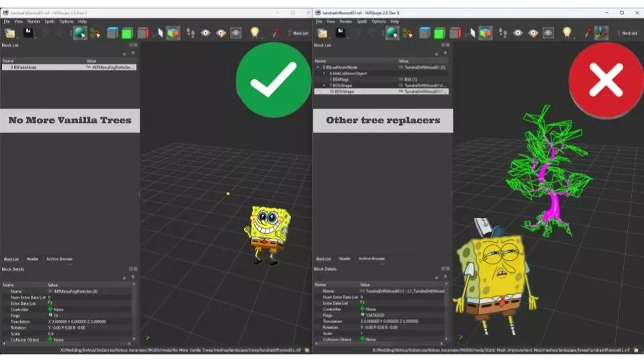Toggle the multicolor cube view in right window
Screen dimensions: 644x362
coord(485,33)
